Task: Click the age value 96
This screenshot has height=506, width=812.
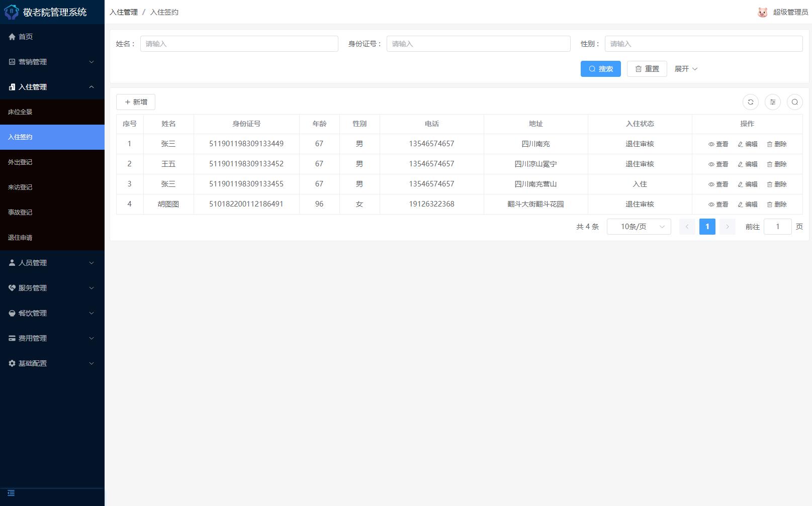Action: (319, 204)
